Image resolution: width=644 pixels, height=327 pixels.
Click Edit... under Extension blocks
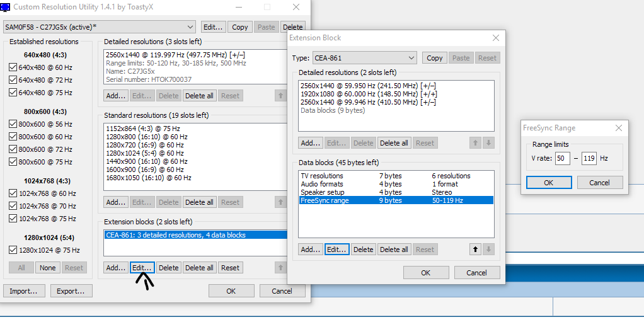pyautogui.click(x=142, y=268)
